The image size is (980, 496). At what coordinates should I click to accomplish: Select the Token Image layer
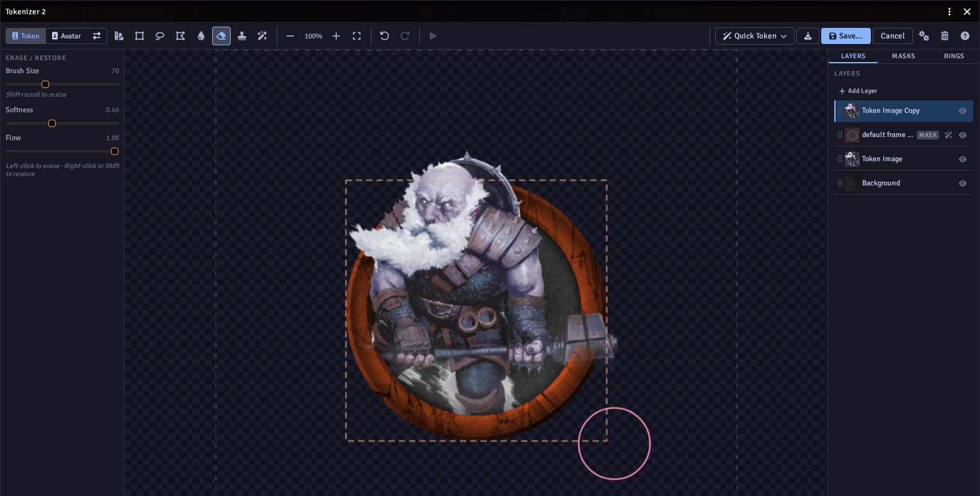[x=904, y=159]
